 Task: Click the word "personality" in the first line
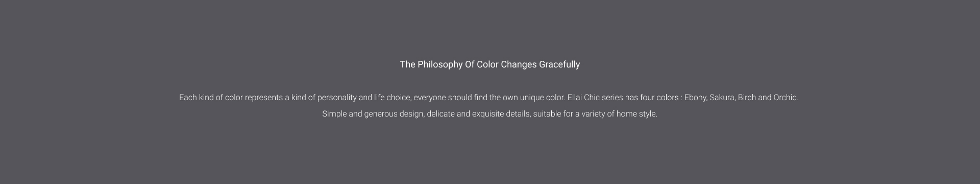[337, 98]
